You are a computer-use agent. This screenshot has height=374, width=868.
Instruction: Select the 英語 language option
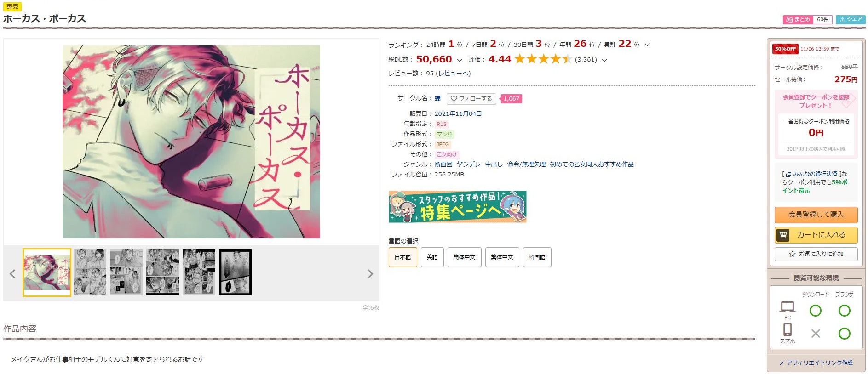[x=432, y=257]
